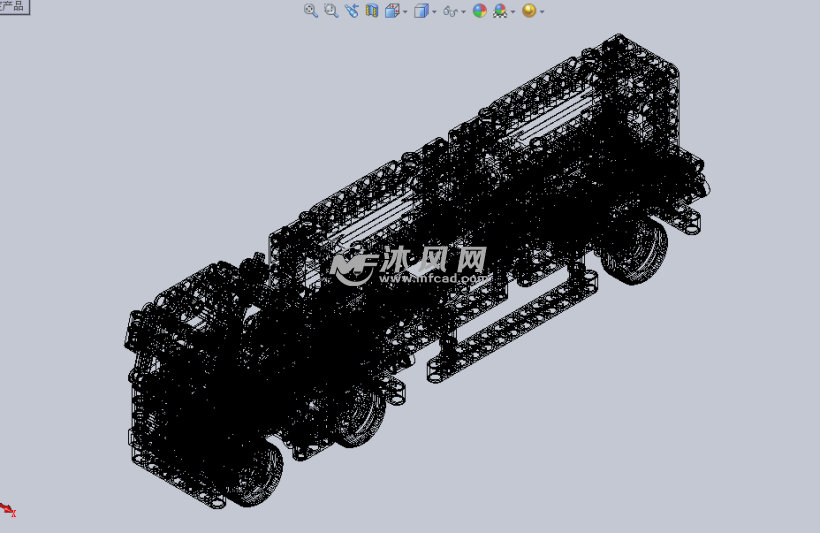Click the Hide/Show Items glasses icon

coord(450,11)
